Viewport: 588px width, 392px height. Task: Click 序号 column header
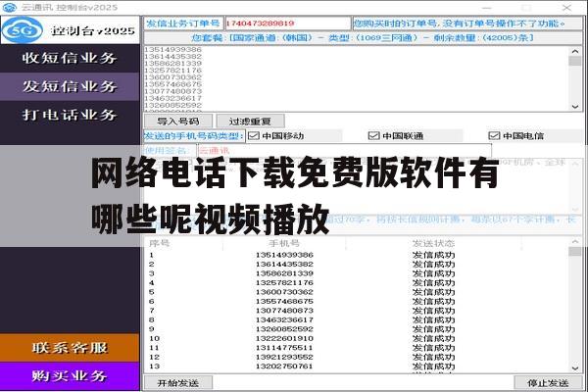[160, 243]
